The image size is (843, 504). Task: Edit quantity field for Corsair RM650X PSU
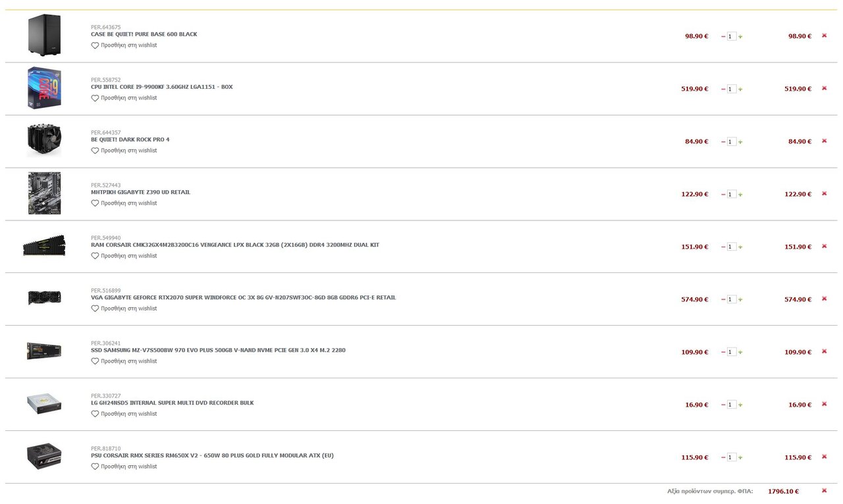pyautogui.click(x=732, y=458)
